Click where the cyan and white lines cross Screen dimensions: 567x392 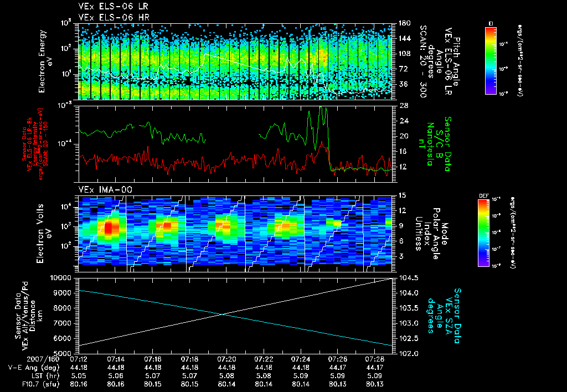pos(223,314)
